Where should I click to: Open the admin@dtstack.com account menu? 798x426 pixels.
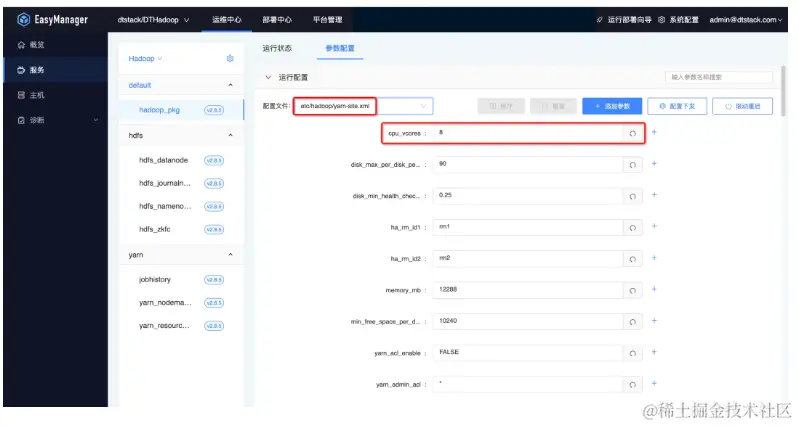tap(746, 20)
